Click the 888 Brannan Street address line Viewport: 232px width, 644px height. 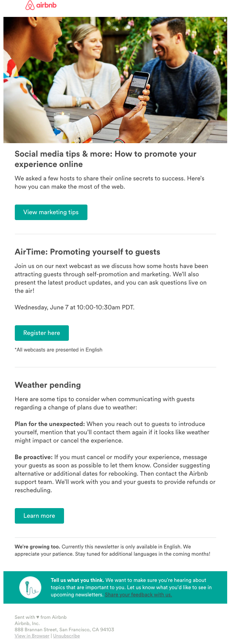(64, 630)
